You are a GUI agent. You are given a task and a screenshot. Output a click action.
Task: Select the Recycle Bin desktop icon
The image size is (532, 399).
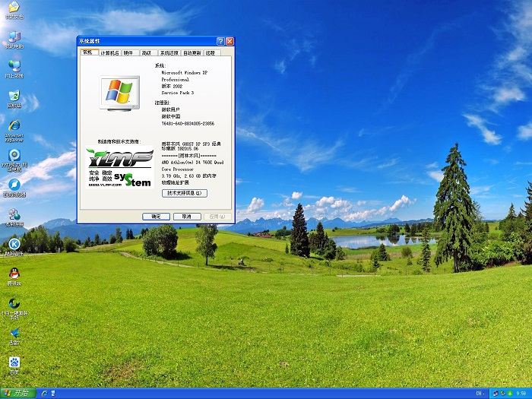(14, 97)
